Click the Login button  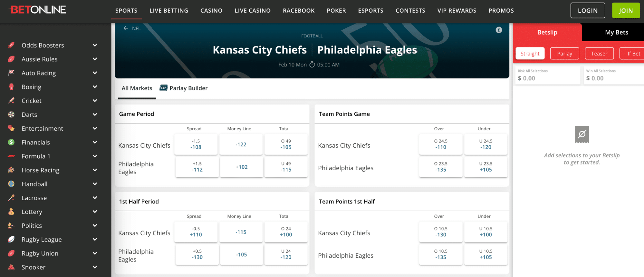(x=587, y=11)
